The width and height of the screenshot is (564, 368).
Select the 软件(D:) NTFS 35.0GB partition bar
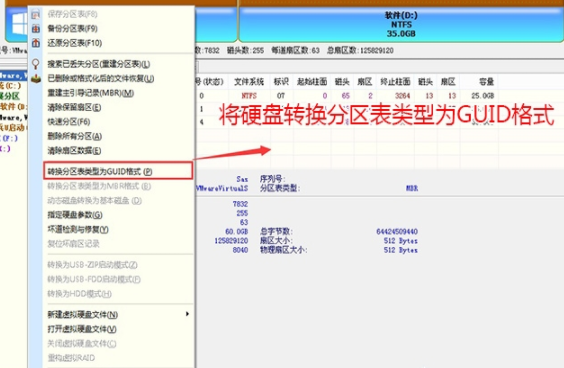(x=401, y=24)
